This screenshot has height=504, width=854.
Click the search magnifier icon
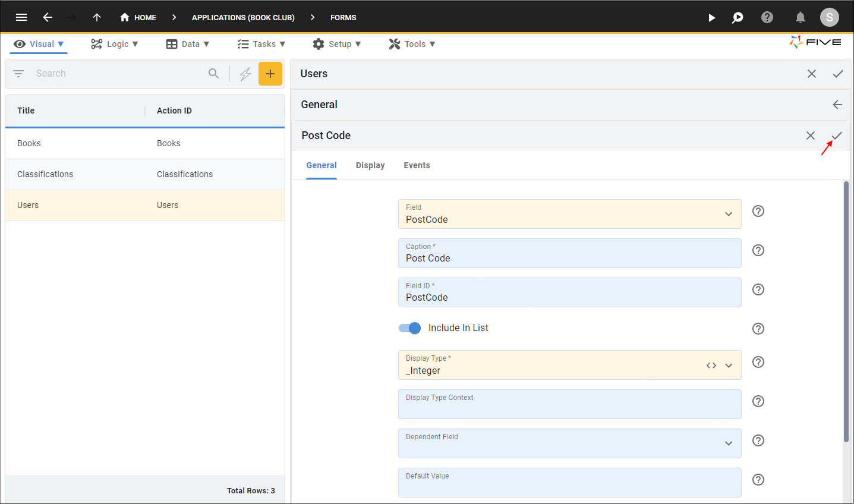[x=214, y=74]
